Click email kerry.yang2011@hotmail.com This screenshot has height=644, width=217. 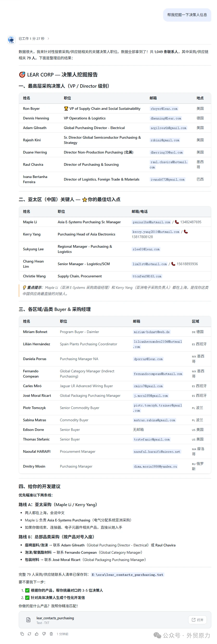(156, 232)
